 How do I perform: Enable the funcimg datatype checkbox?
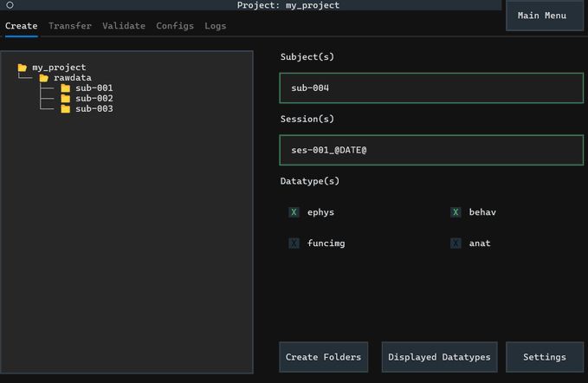(x=294, y=243)
